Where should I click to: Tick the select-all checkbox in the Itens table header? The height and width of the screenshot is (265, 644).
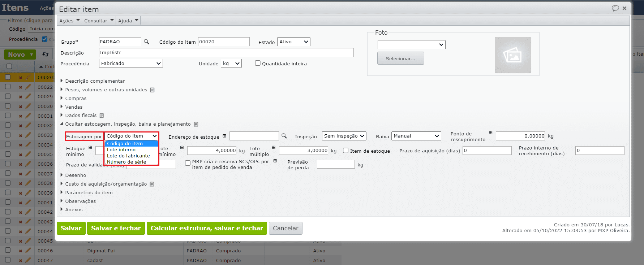click(x=9, y=66)
